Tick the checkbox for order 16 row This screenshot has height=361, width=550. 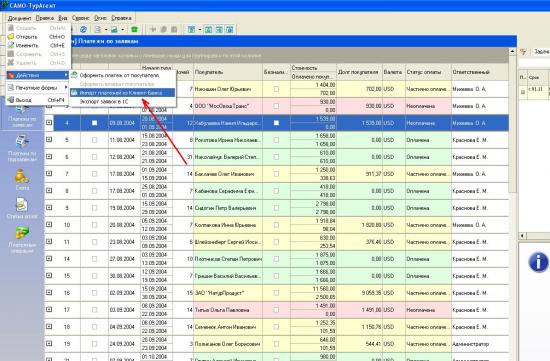pos(94,293)
